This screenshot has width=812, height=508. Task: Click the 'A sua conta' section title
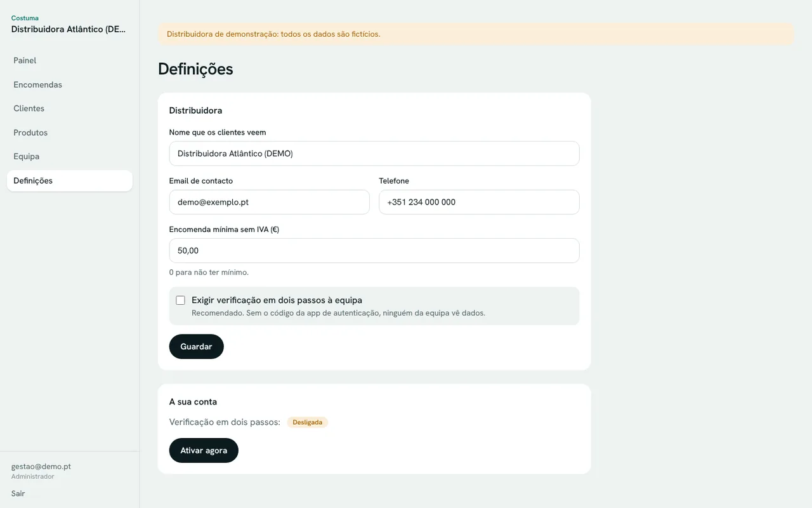pyautogui.click(x=193, y=402)
